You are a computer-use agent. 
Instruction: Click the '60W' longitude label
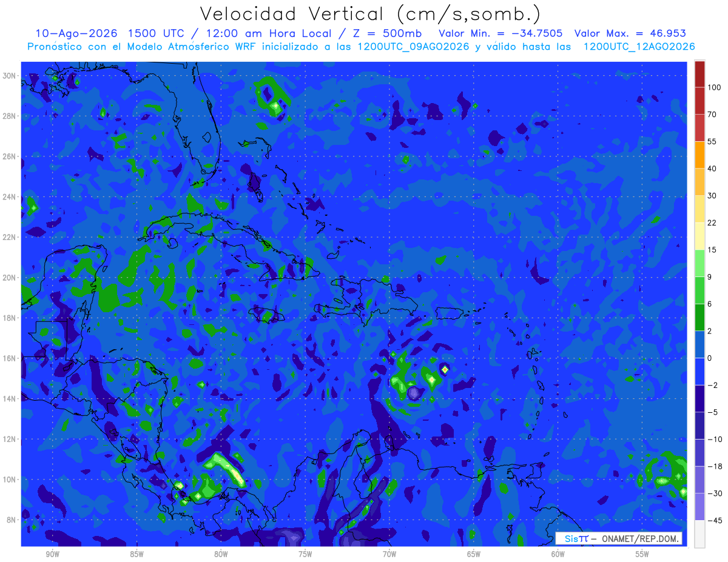(x=558, y=554)
